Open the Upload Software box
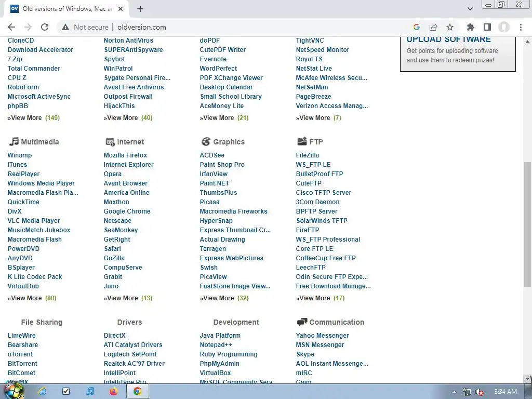 (x=458, y=54)
